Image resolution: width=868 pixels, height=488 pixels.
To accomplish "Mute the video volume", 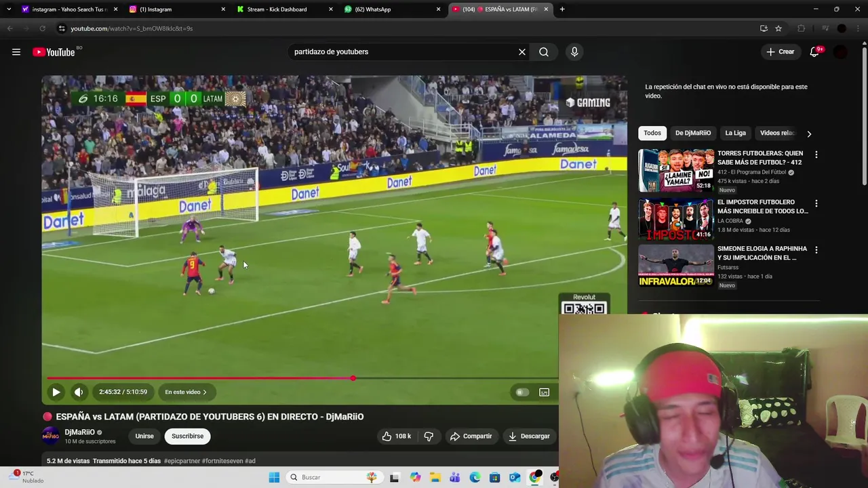I will (x=79, y=392).
